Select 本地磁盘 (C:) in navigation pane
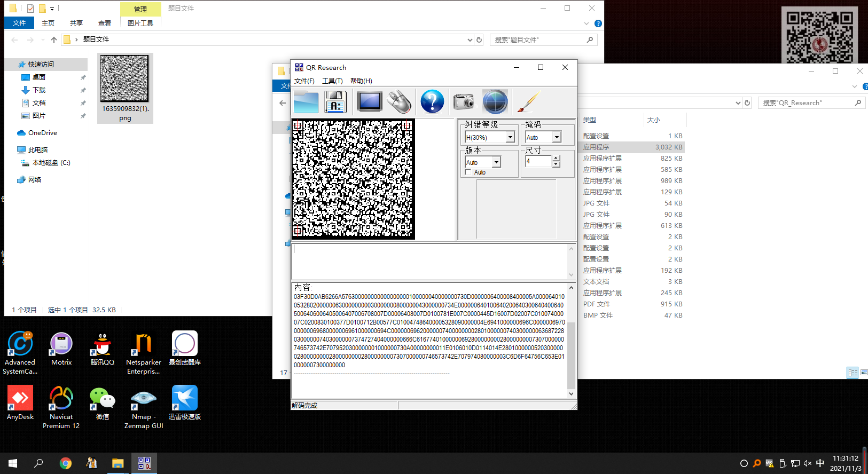Image resolution: width=868 pixels, height=474 pixels. [51, 163]
